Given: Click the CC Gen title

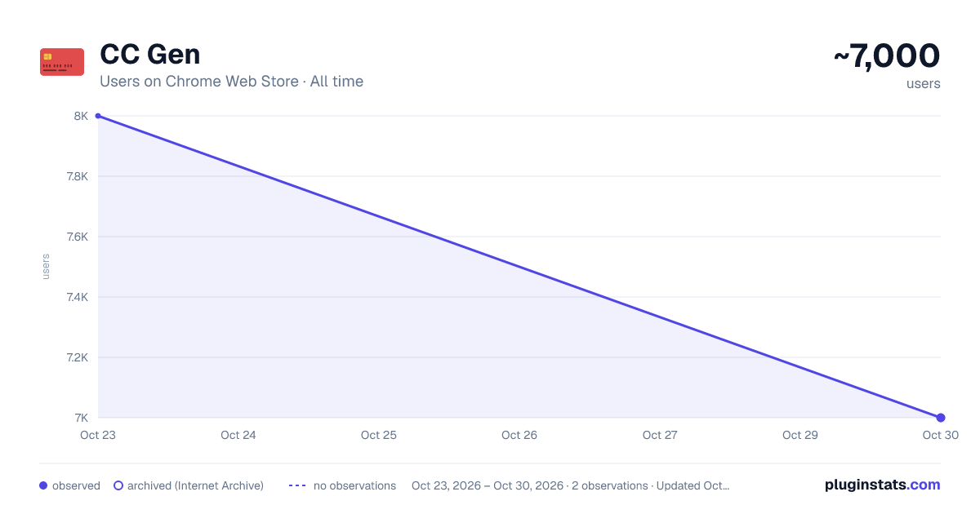Looking at the screenshot, I should point(150,55).
